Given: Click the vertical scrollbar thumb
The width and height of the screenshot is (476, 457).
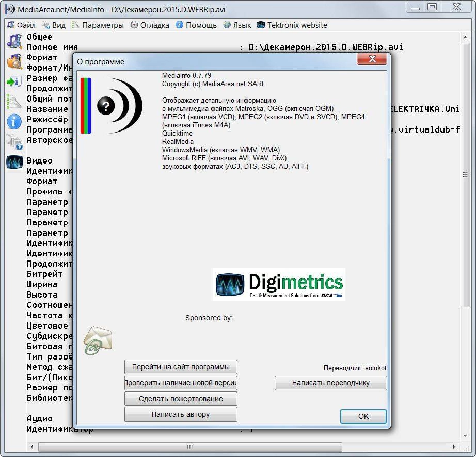Looking at the screenshot, I should [x=465, y=175].
